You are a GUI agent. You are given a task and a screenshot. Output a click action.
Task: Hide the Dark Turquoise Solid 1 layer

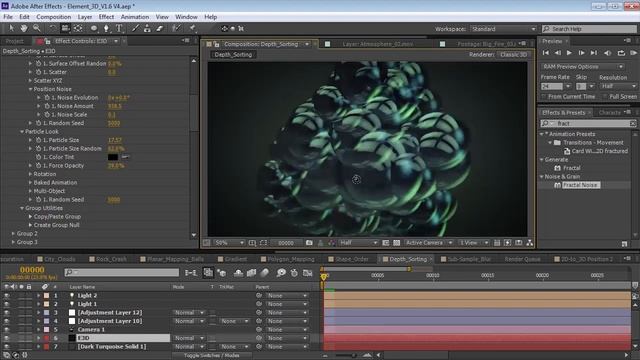tap(7, 347)
